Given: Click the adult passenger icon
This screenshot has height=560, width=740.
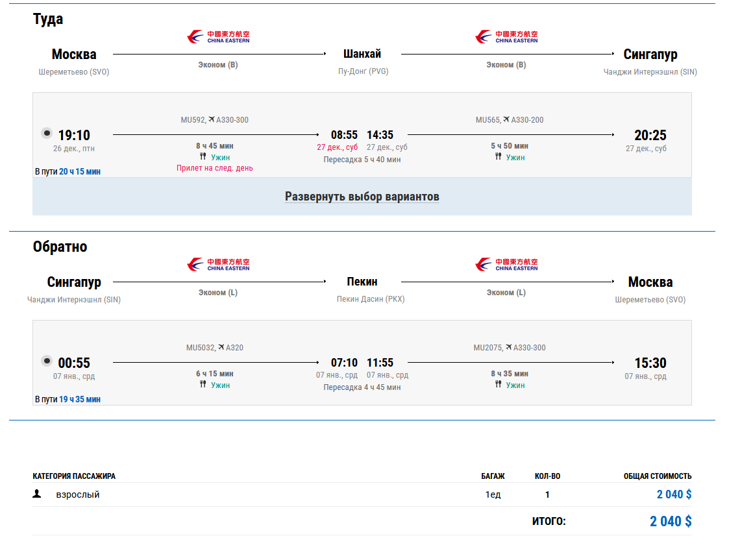Looking at the screenshot, I should (37, 494).
